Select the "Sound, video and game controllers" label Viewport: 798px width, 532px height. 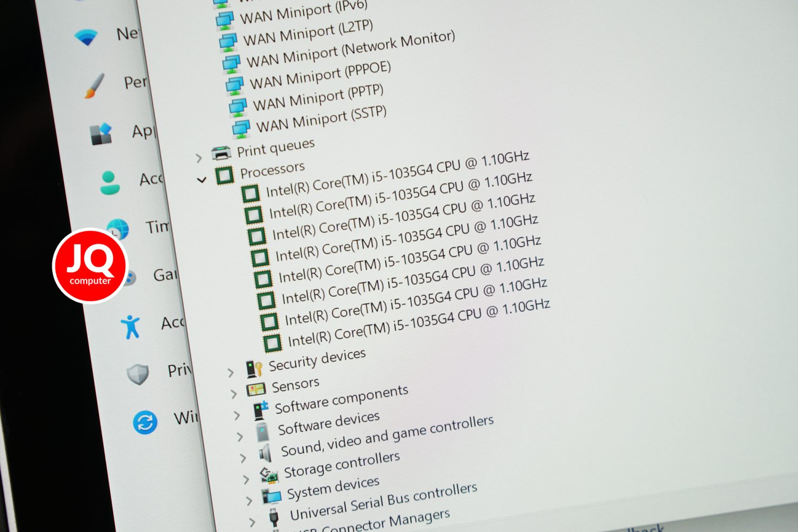388,436
